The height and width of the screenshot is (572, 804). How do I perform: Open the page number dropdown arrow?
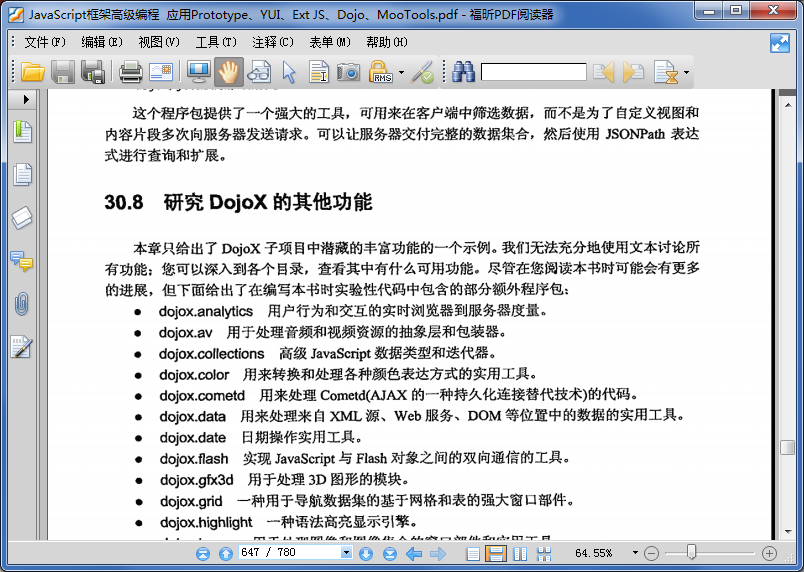[x=347, y=553]
